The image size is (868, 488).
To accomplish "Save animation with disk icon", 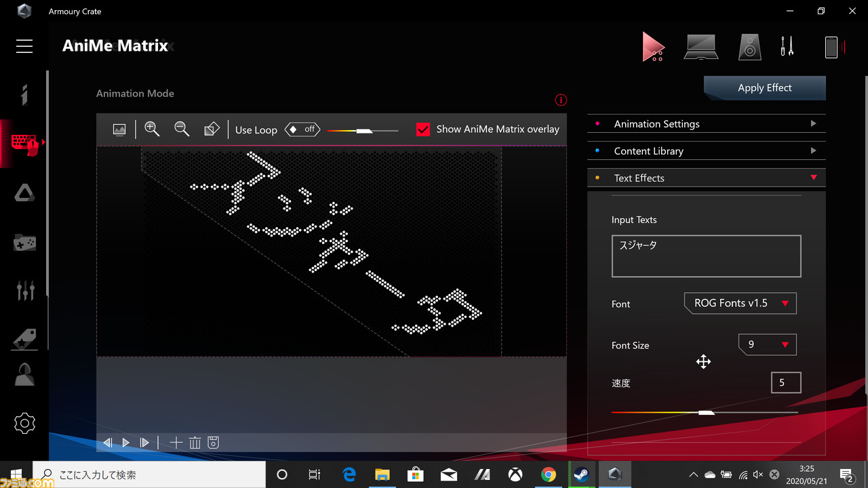I will (213, 443).
